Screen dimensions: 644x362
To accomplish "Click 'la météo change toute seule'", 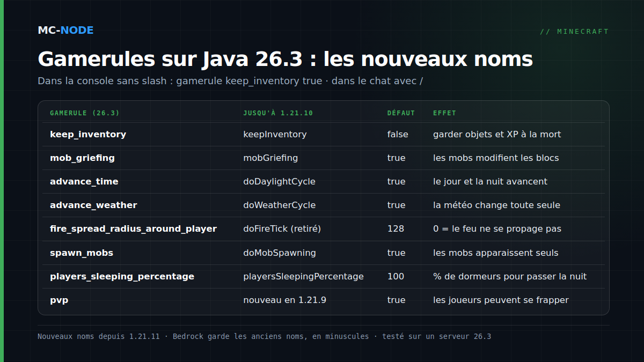I will point(496,205).
